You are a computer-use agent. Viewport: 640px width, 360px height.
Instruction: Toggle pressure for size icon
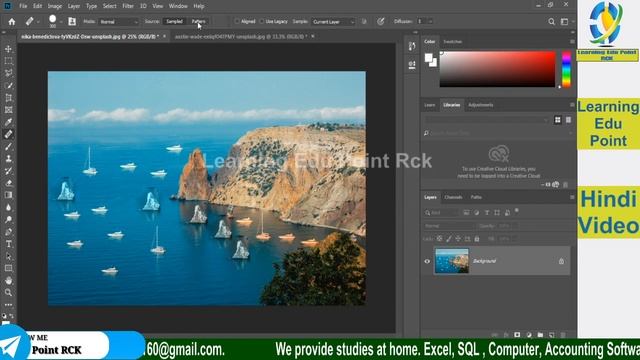coord(380,22)
